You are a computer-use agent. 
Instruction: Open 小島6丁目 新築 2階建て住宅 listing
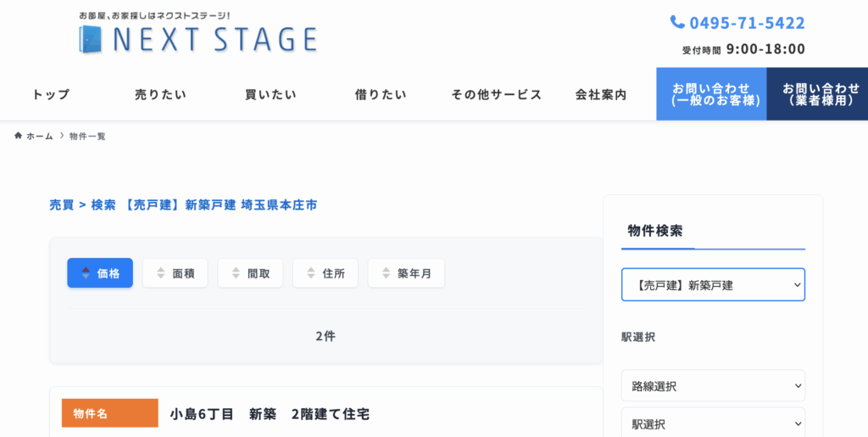pos(270,414)
